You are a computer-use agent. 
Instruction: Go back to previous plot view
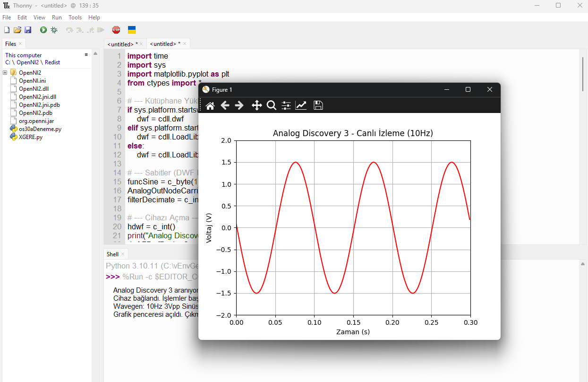coord(225,105)
